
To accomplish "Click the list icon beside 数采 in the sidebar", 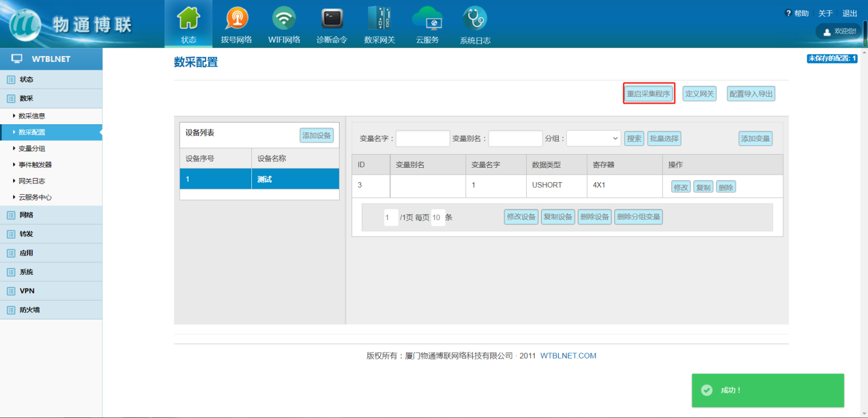I will pyautogui.click(x=11, y=98).
